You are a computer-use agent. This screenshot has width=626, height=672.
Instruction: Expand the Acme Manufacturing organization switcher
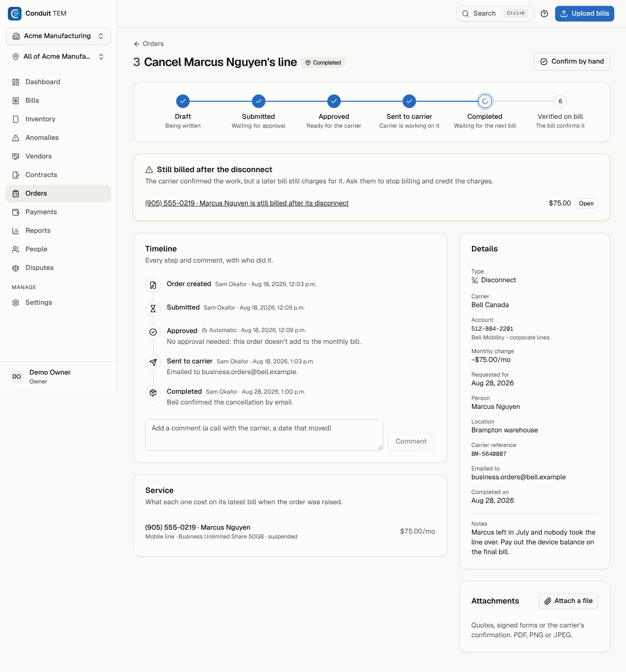59,36
